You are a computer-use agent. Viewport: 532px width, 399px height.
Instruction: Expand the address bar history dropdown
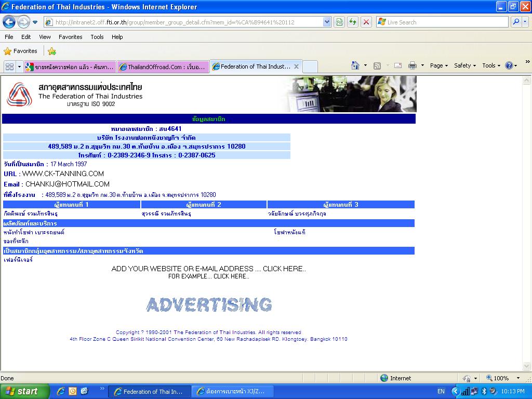pyautogui.click(x=327, y=22)
